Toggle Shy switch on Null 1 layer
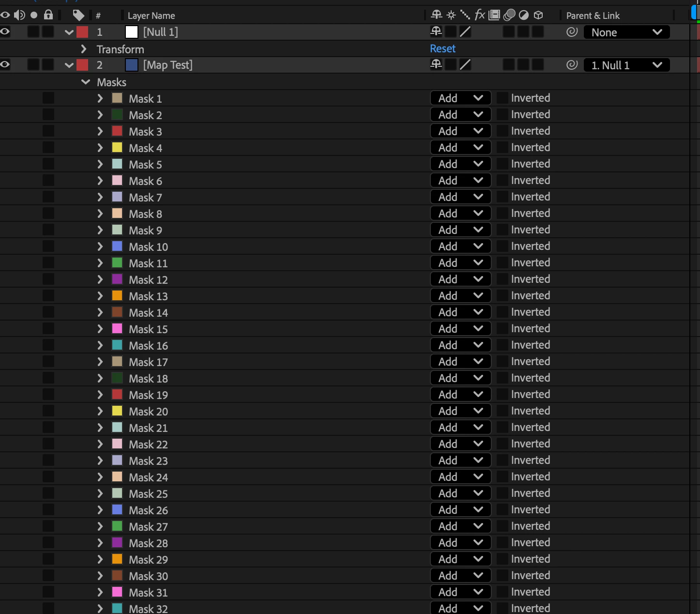Screen dimensions: 700x614 (x=436, y=31)
